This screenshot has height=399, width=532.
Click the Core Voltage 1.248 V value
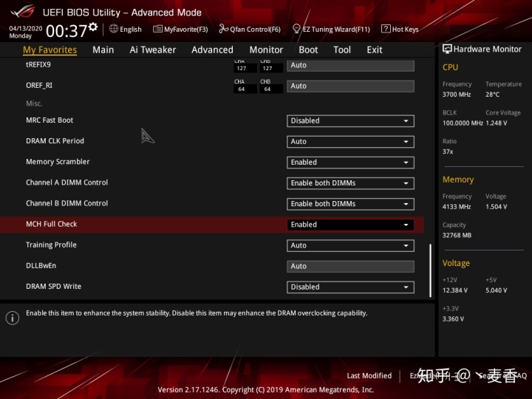point(496,123)
